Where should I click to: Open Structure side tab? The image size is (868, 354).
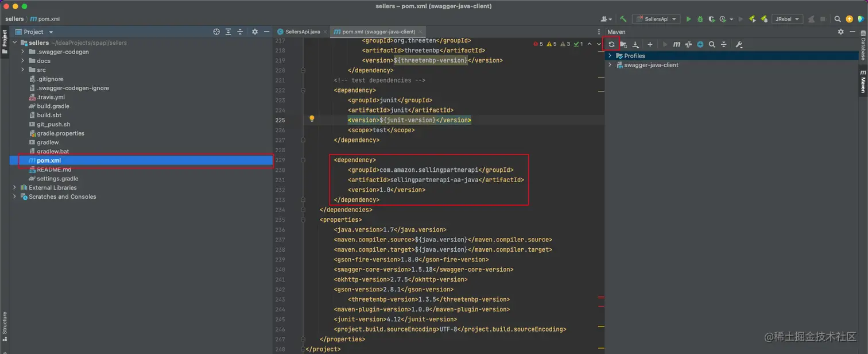coord(5,326)
